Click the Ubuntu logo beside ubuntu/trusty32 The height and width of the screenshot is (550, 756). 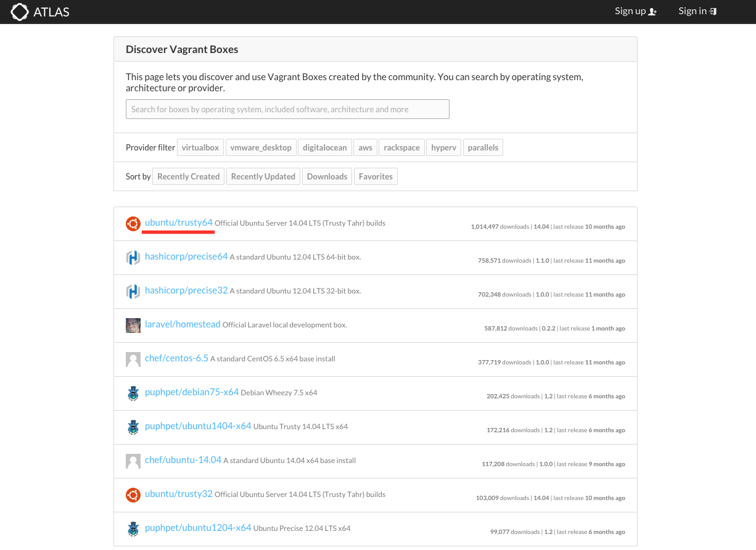pos(133,495)
